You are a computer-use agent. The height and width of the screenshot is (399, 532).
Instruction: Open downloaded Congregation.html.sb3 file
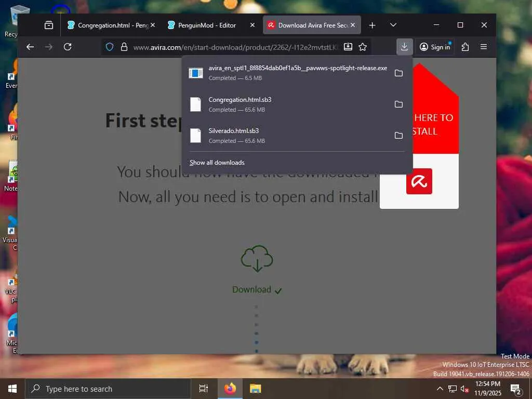coord(288,104)
